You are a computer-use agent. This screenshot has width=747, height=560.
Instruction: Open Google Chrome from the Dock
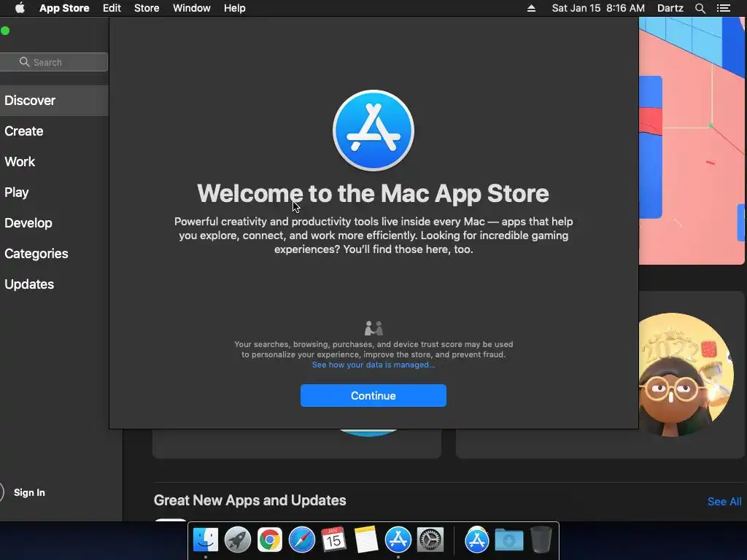pos(270,540)
